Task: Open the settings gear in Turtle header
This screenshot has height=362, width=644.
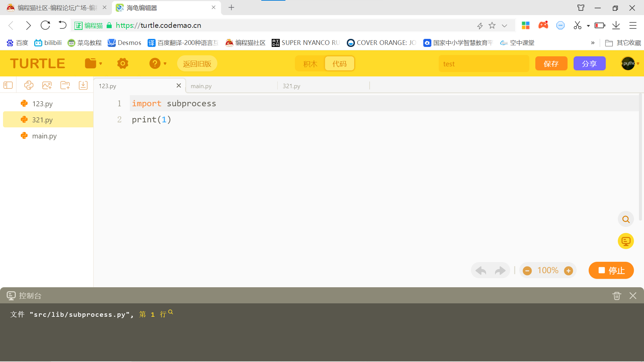Action: (123, 63)
